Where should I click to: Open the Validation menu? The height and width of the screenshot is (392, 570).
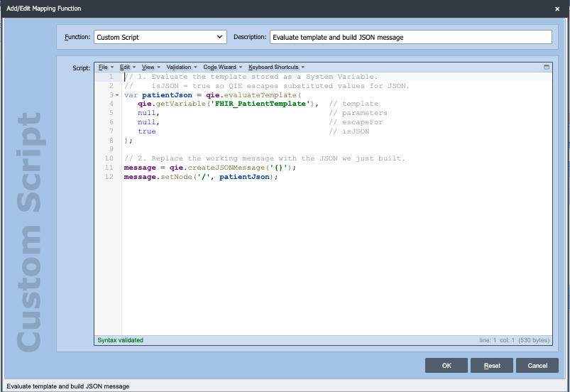[x=182, y=67]
